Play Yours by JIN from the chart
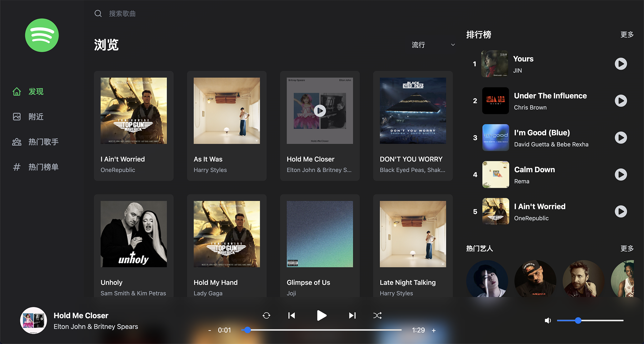The height and width of the screenshot is (344, 644). pos(621,64)
